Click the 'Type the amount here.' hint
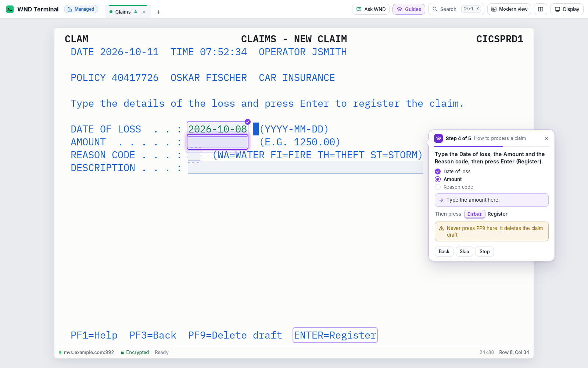The height and width of the screenshot is (368, 588). [x=492, y=200]
